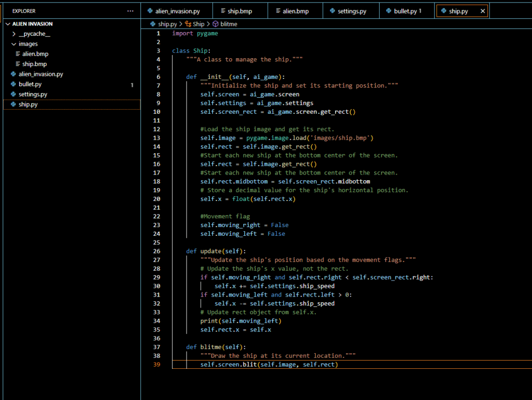Switch to the alien_invasion.py tab
The height and width of the screenshot is (400, 532).
pyautogui.click(x=177, y=11)
